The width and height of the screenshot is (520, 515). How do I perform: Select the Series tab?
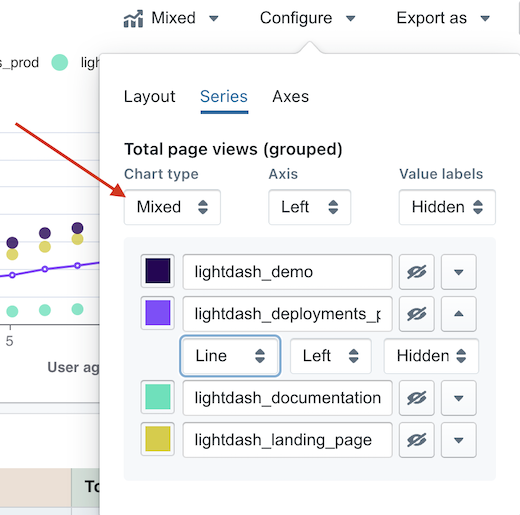point(224,97)
